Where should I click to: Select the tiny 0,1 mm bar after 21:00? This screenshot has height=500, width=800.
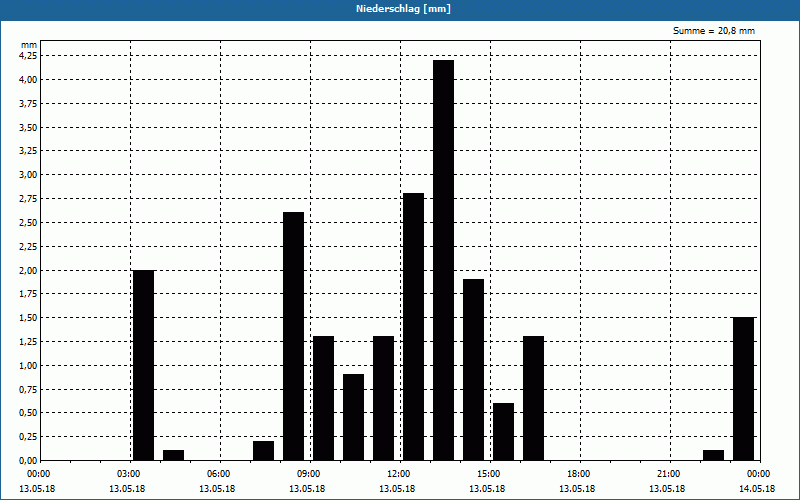tap(713, 456)
